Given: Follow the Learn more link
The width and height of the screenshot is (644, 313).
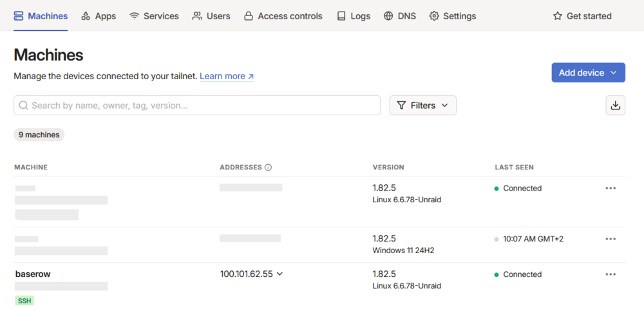Looking at the screenshot, I should tap(227, 77).
